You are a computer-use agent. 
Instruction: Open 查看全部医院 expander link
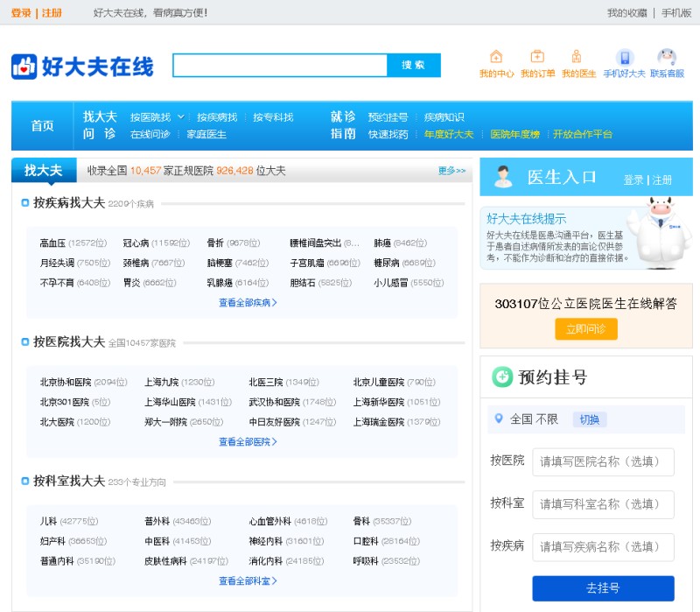[248, 441]
